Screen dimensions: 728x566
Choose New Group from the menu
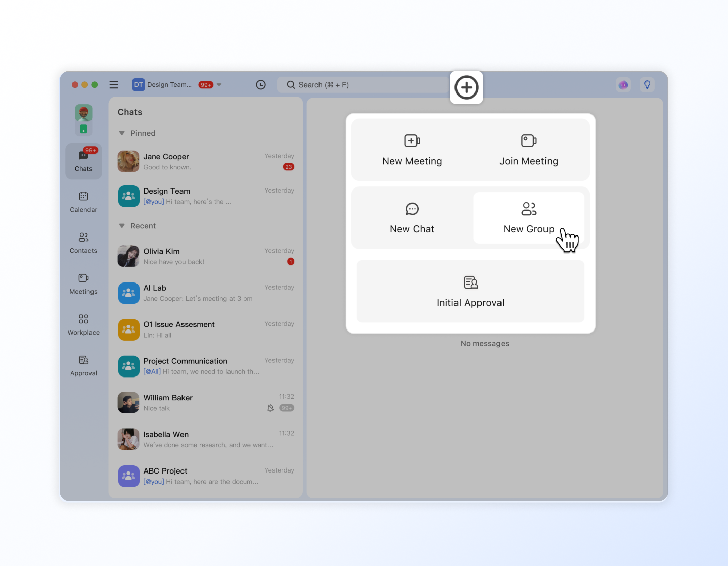click(528, 218)
